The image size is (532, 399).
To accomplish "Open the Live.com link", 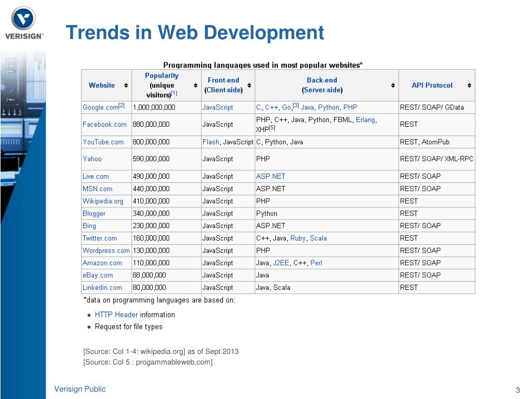I will coord(96,177).
